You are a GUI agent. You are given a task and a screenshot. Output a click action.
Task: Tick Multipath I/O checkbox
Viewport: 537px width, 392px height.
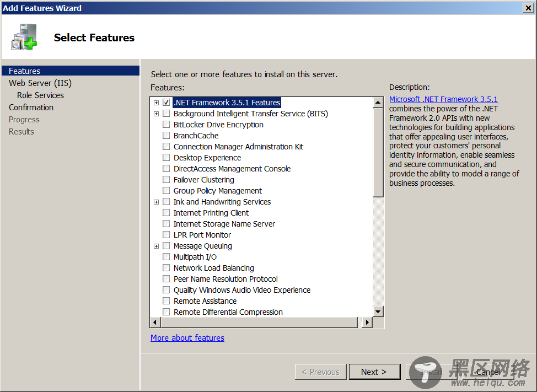pyautogui.click(x=166, y=257)
